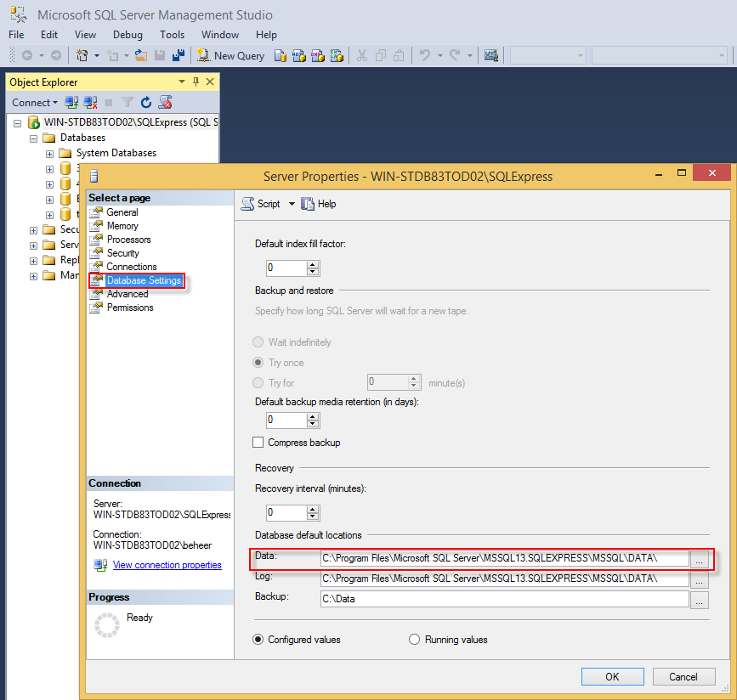Open the Tools menu

pyautogui.click(x=172, y=35)
